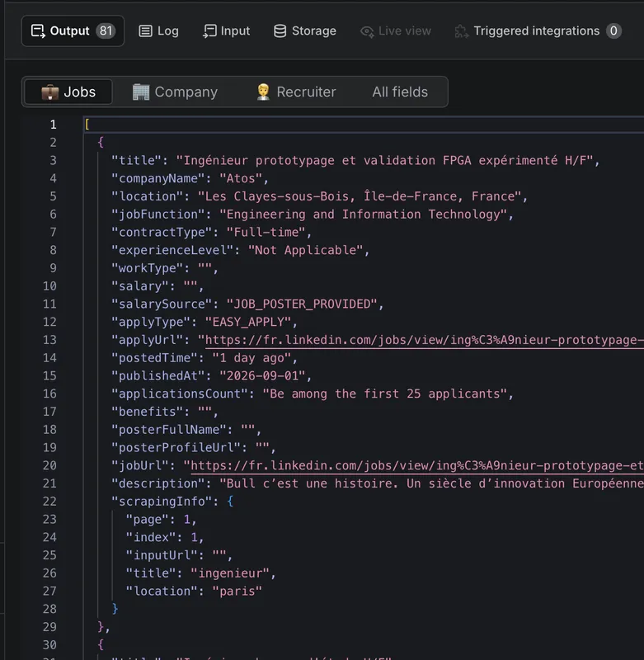Click the Storage database icon
This screenshot has width=644, height=660.
pyautogui.click(x=280, y=31)
